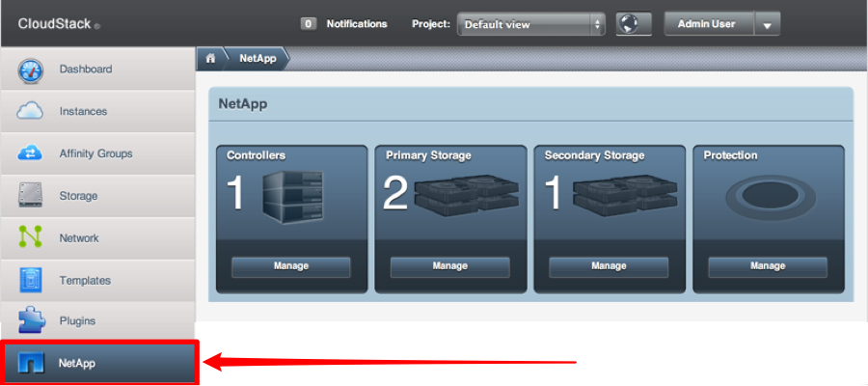The width and height of the screenshot is (868, 386).
Task: Click the Templates blueprint icon
Action: tap(30, 280)
